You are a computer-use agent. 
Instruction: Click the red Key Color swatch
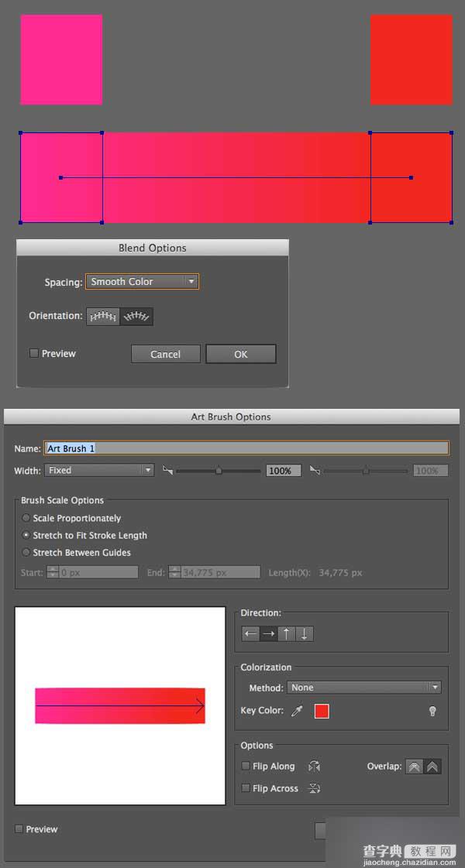(322, 712)
